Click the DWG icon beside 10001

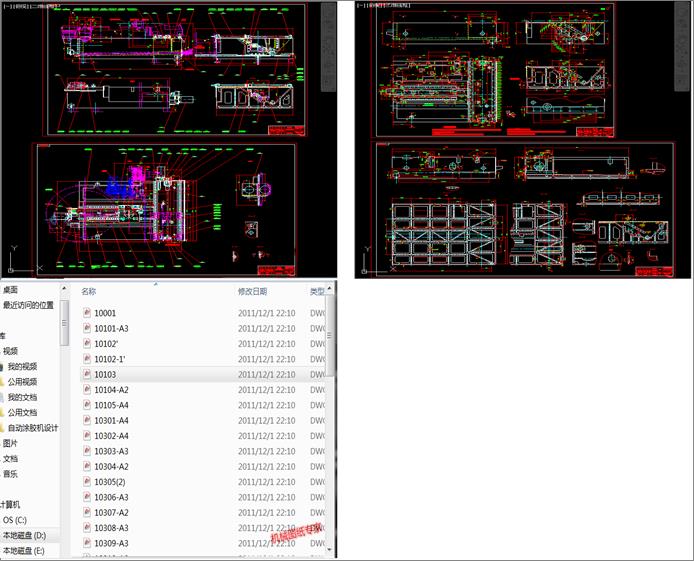(87, 313)
